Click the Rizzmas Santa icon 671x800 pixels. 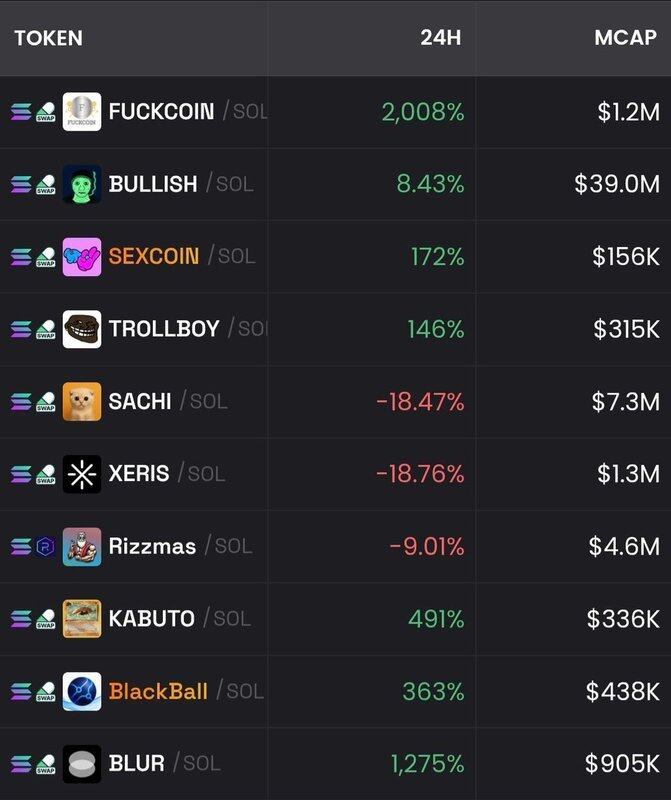tap(82, 547)
